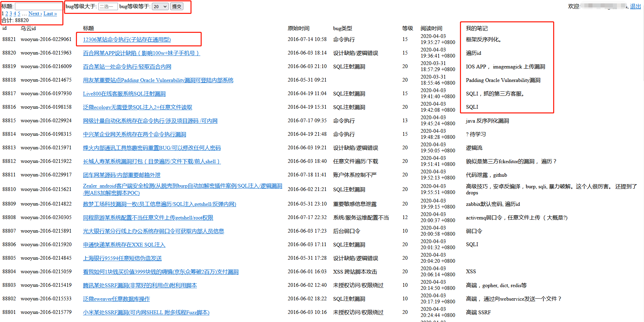Click the 我的笔记 column header
The image size is (644, 322).
pos(477,28)
